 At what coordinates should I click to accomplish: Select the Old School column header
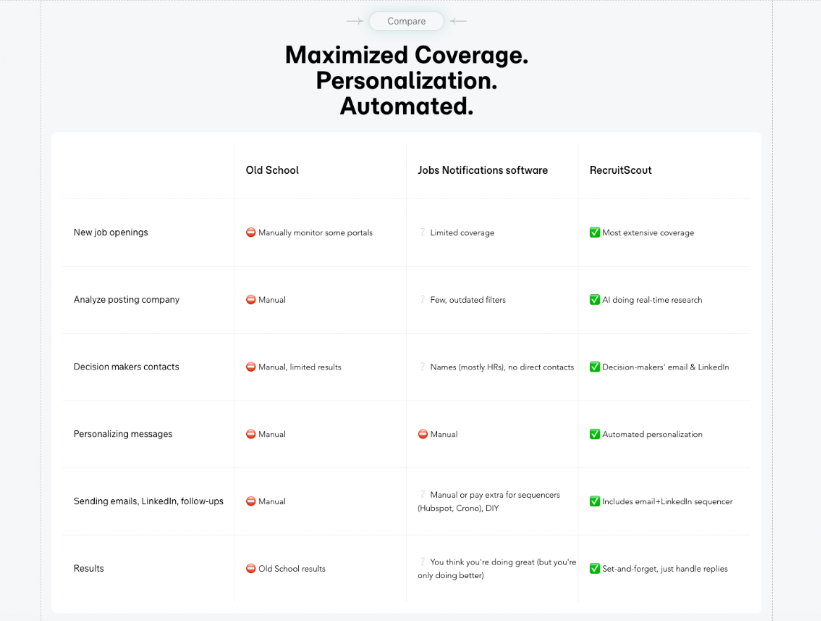pos(272,170)
